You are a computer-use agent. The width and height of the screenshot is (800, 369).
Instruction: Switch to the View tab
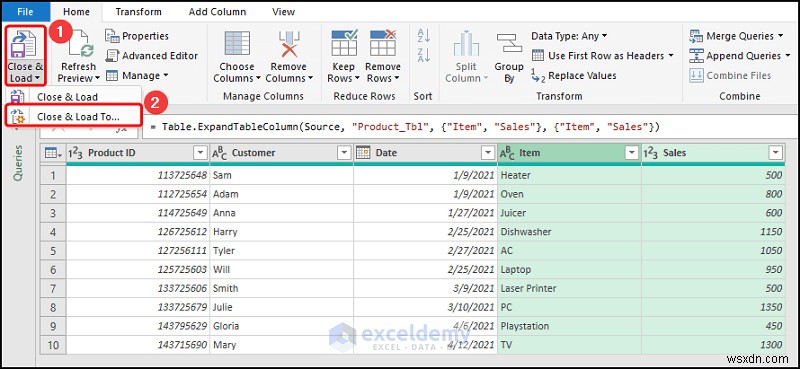283,12
